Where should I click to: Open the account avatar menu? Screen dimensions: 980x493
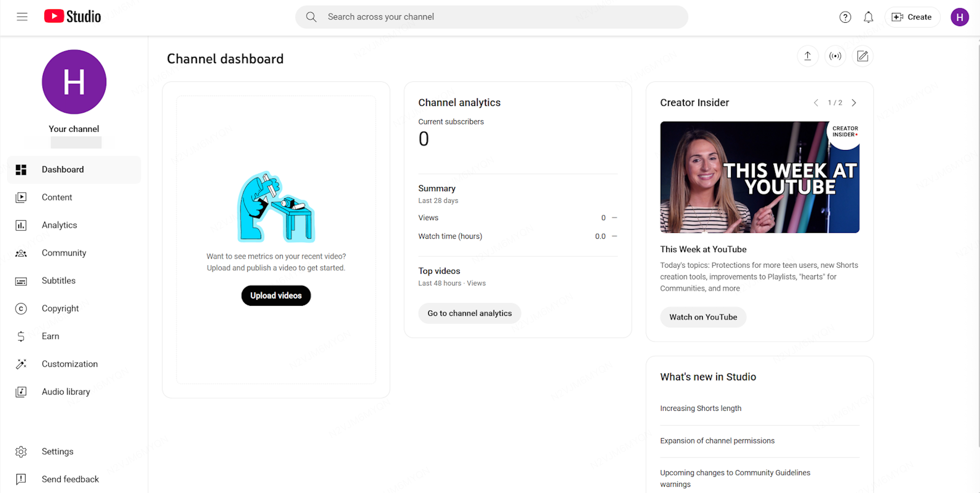[x=959, y=17]
